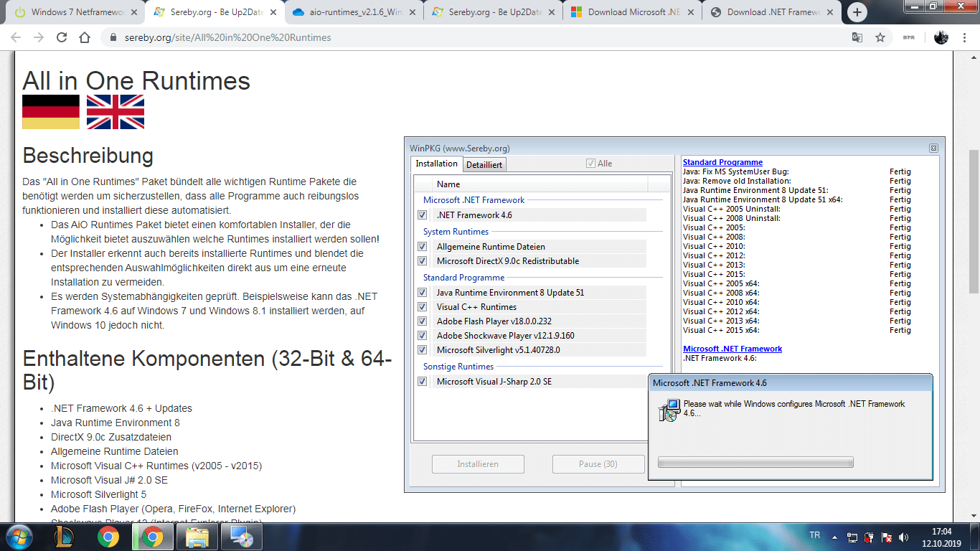The width and height of the screenshot is (980, 551).
Task: Switch to the Download Microsoft .NET tab
Action: pos(631,12)
